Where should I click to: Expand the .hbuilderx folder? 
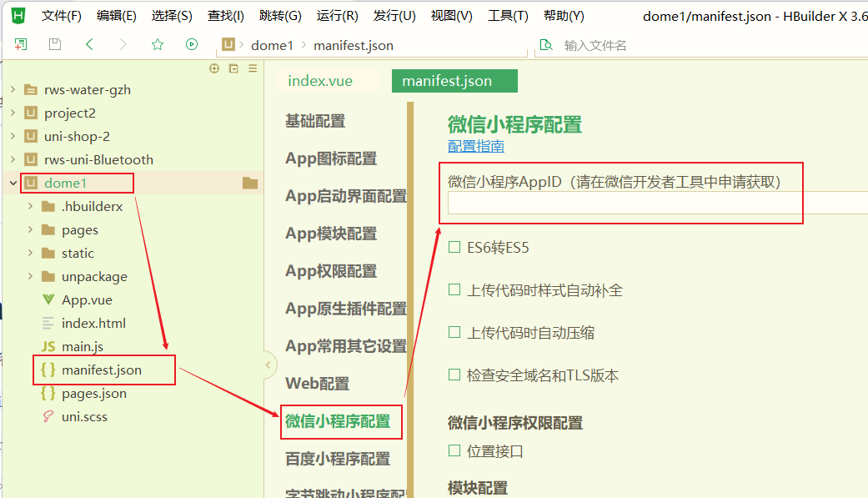pos(31,206)
